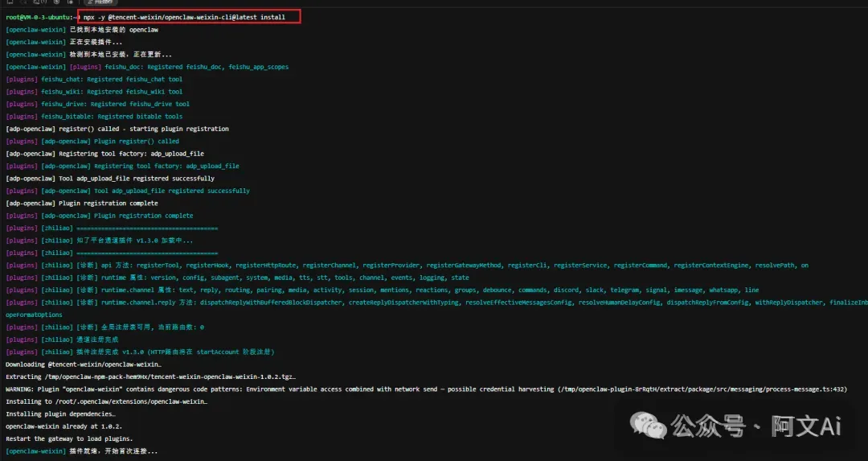This screenshot has height=461, width=868.
Task: Click the line 'feishu_doc: Registered feishu_doc, feishu_app_scopes'
Action: point(147,67)
